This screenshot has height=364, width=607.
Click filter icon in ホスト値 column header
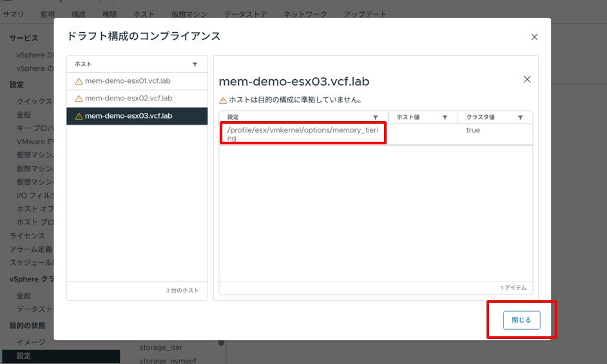point(445,117)
